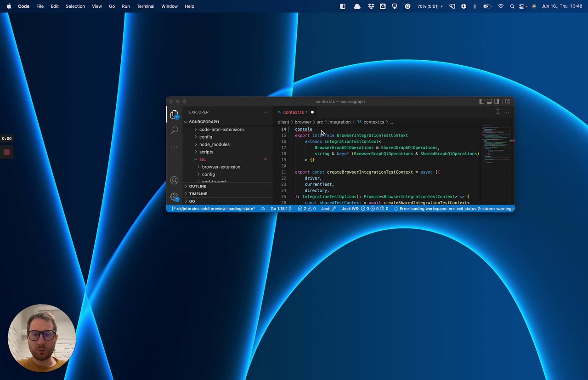
Task: Toggle the Panel layout button
Action: point(489,102)
